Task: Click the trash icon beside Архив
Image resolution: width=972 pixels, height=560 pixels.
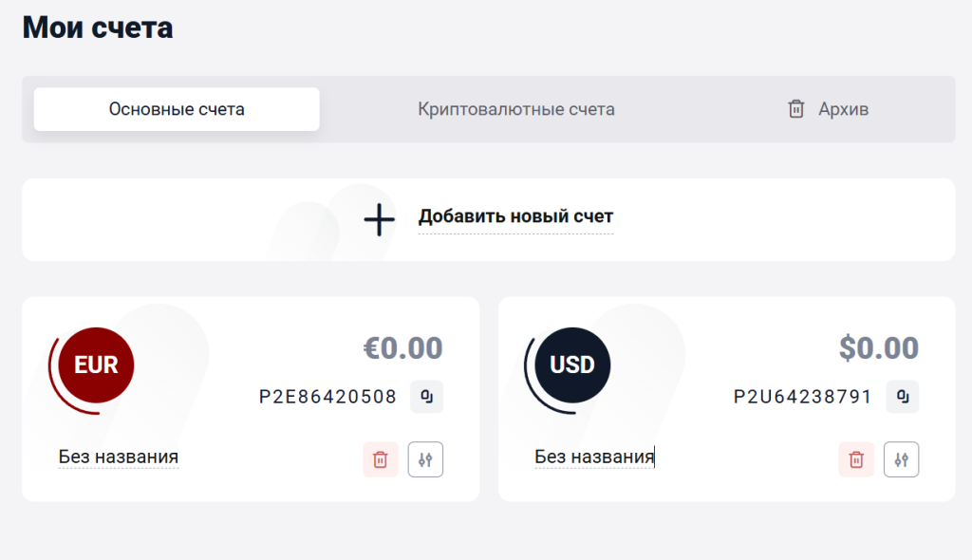Action: click(x=796, y=109)
